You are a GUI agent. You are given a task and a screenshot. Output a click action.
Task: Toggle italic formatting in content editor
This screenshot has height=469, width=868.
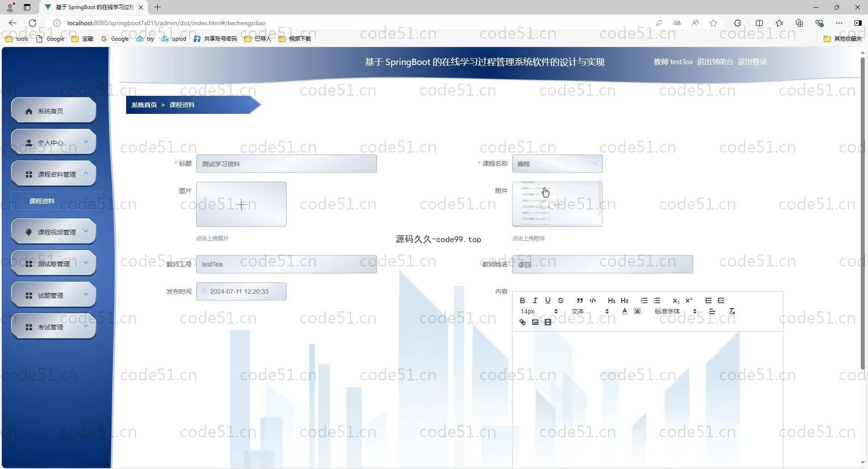pos(535,300)
